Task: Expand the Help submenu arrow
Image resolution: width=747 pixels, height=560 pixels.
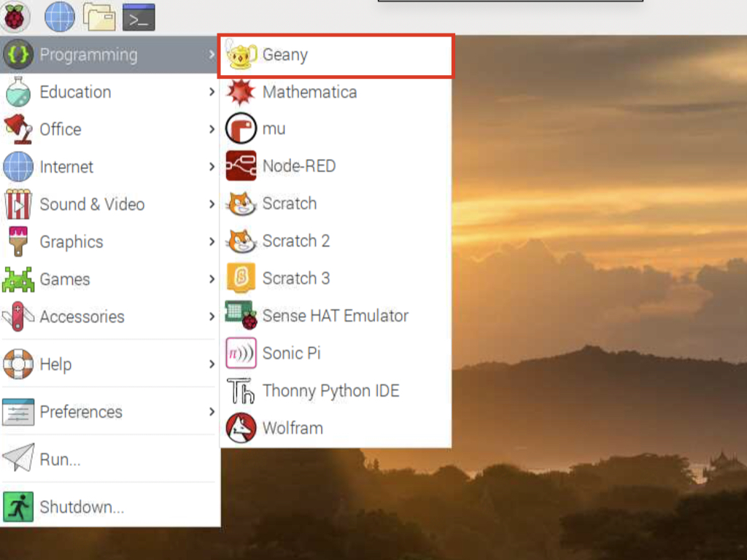Action: click(x=212, y=365)
